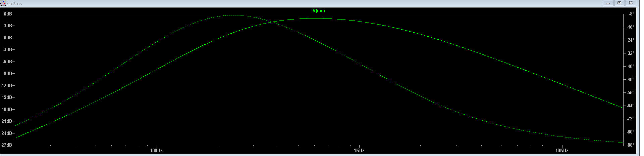Click the -6dB magnitude axis label

point(7,62)
